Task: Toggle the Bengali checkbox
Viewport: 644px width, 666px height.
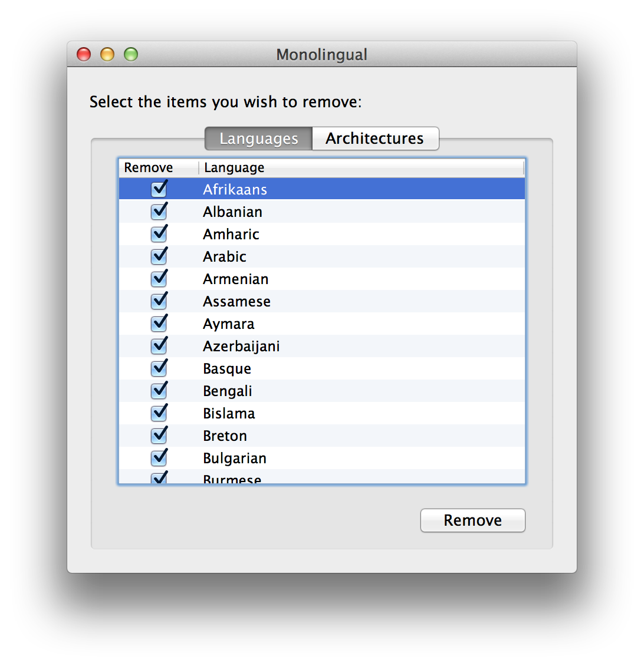Action: (x=159, y=391)
